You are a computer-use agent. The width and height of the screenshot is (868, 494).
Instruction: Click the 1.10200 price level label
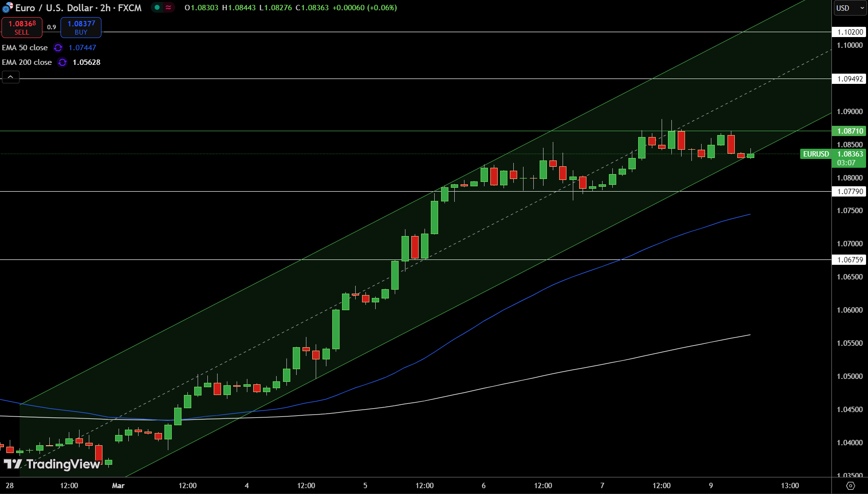[x=849, y=32]
